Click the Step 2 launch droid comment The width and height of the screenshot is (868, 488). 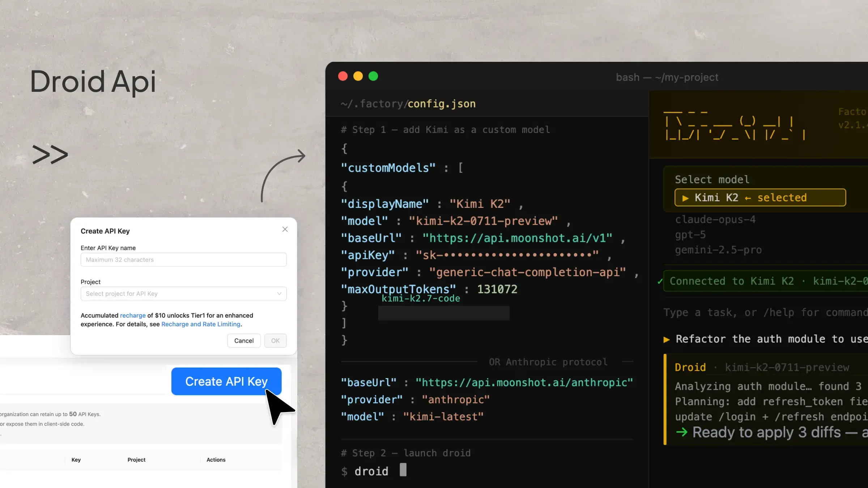pos(406,453)
